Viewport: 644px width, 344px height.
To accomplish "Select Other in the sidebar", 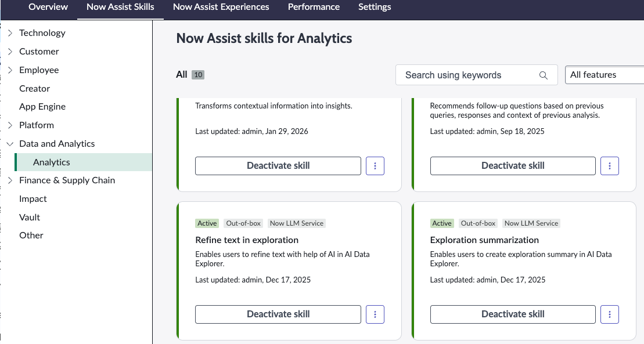I will tap(31, 235).
